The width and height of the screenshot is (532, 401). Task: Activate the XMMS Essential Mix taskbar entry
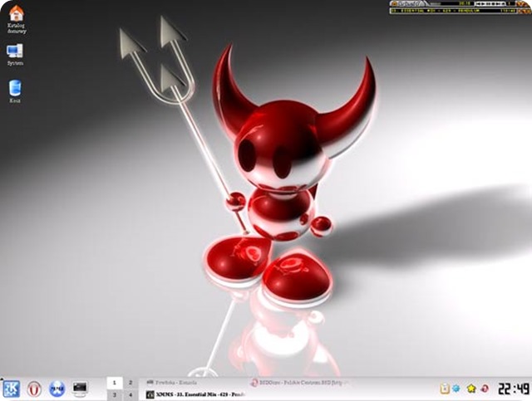196,394
